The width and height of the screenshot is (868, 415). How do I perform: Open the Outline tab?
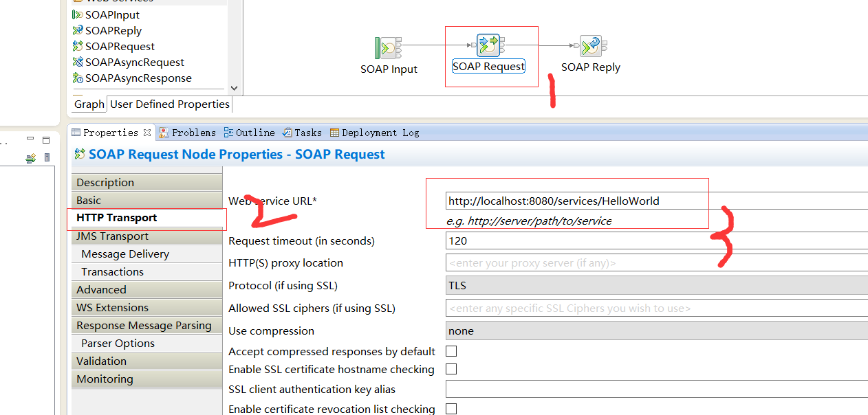pos(248,133)
